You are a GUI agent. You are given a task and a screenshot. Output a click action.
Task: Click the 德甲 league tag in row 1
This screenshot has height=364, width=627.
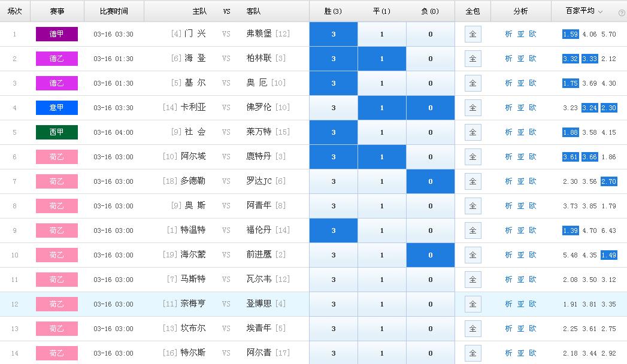click(x=57, y=34)
